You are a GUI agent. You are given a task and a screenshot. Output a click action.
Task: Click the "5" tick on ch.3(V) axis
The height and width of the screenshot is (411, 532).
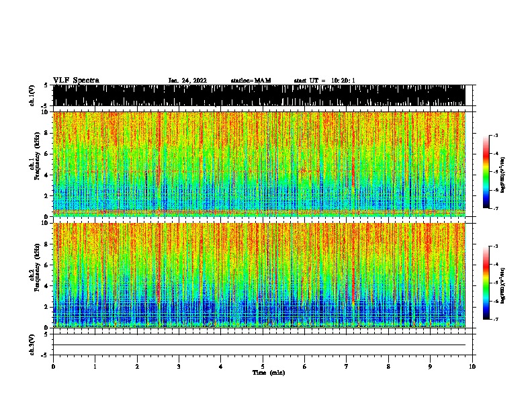pyautogui.click(x=46, y=334)
